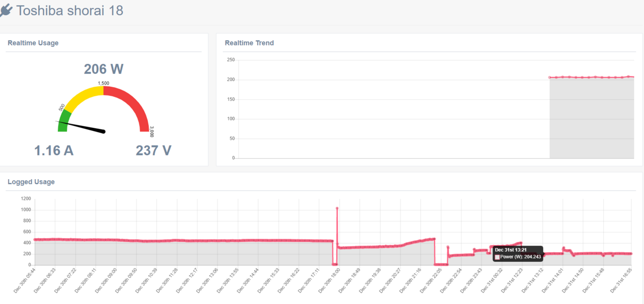Click the Toshiba shorai 18 page title

click(x=70, y=10)
